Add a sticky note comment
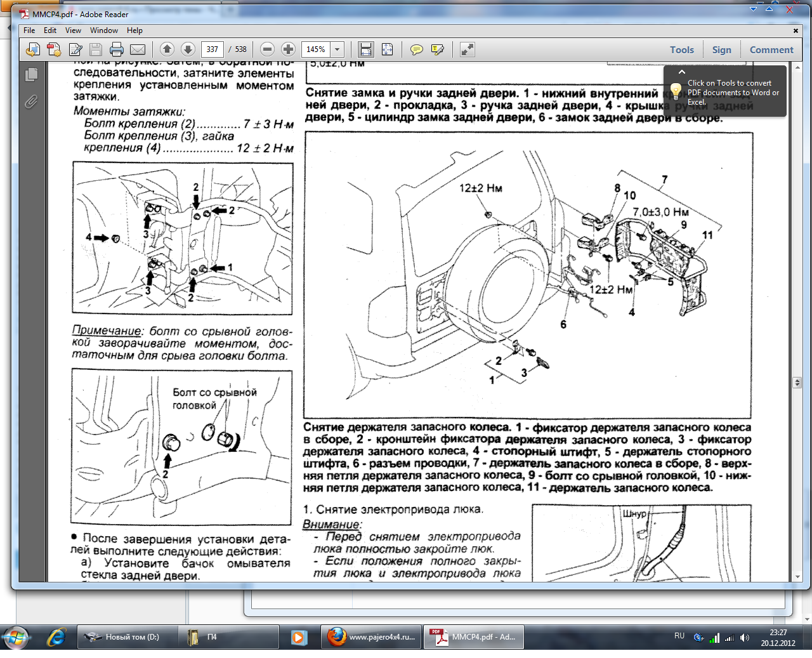 (417, 49)
